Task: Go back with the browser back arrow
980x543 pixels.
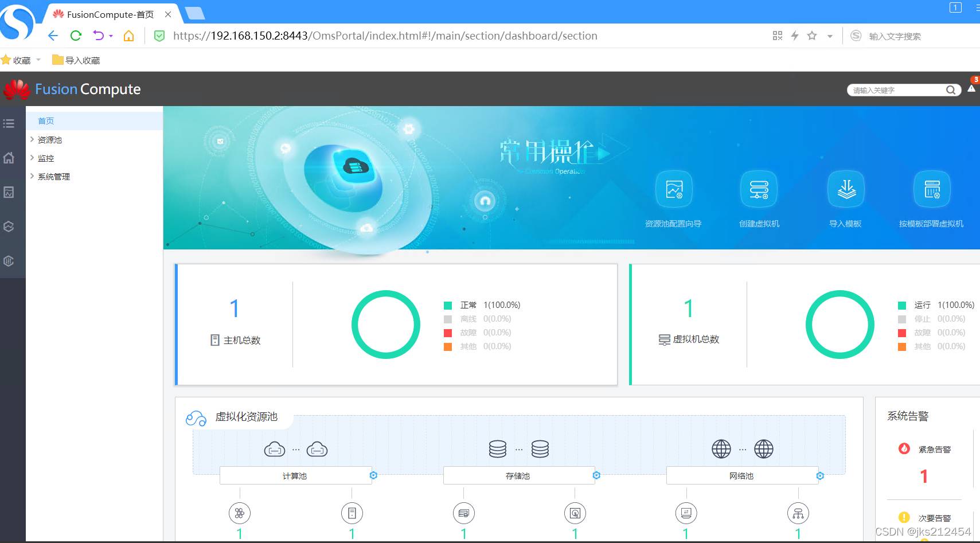Action: 53,36
